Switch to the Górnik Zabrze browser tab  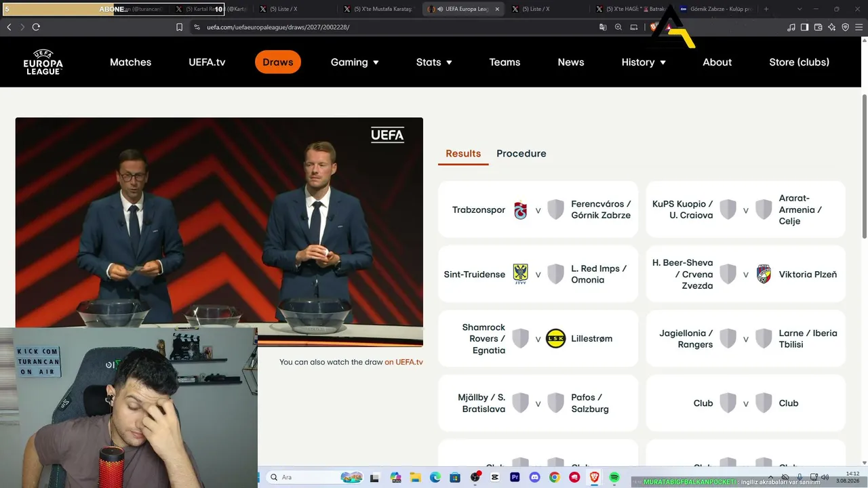tap(715, 9)
